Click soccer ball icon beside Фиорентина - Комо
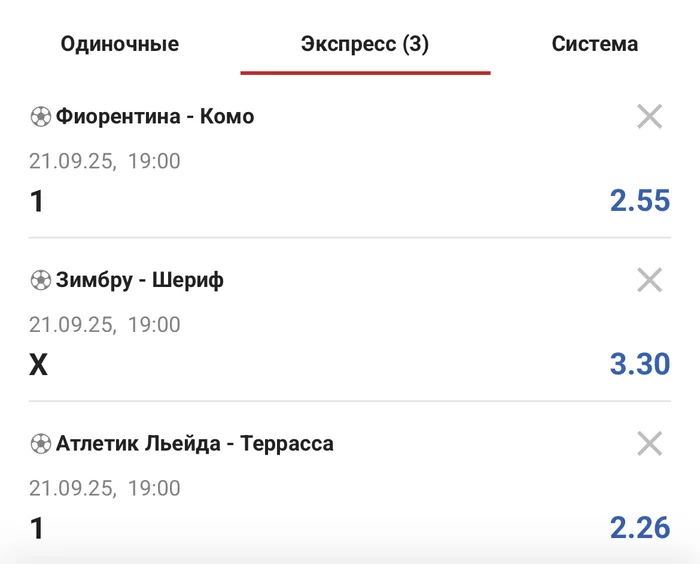The height and width of the screenshot is (577, 700). point(40,117)
